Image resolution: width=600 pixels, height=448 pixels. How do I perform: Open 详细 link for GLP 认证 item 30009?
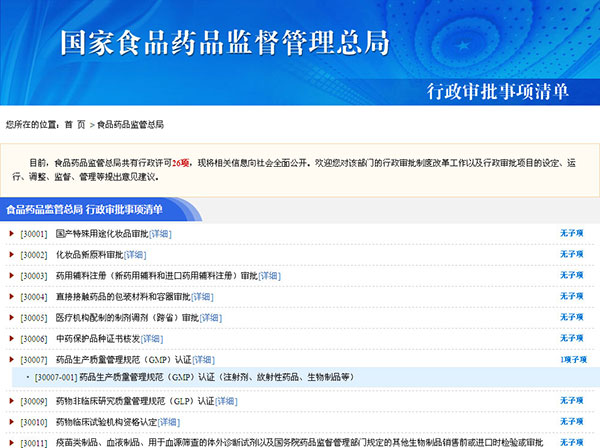coord(227,401)
